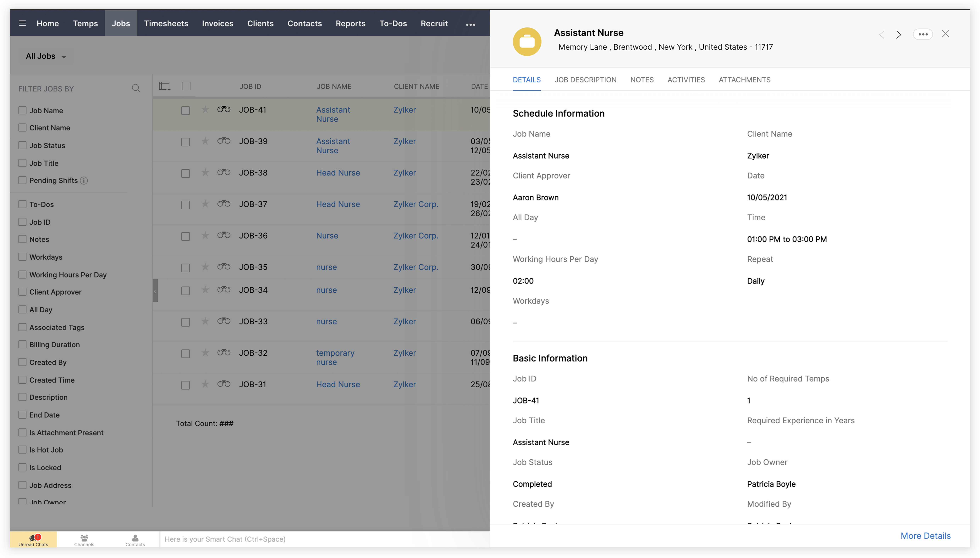
Task: Star the JOB-33 row
Action: coord(205,321)
